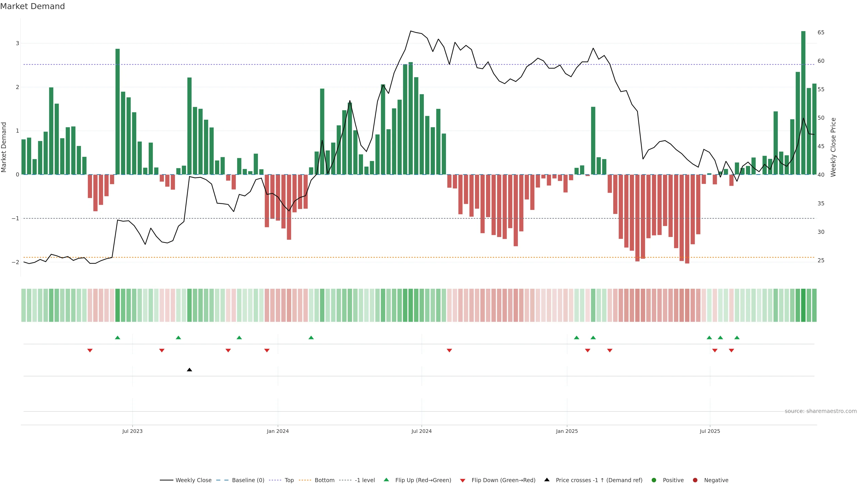Image resolution: width=868 pixels, height=488 pixels.
Task: Click red Flip Down legend triangle icon
Action: coord(463,481)
